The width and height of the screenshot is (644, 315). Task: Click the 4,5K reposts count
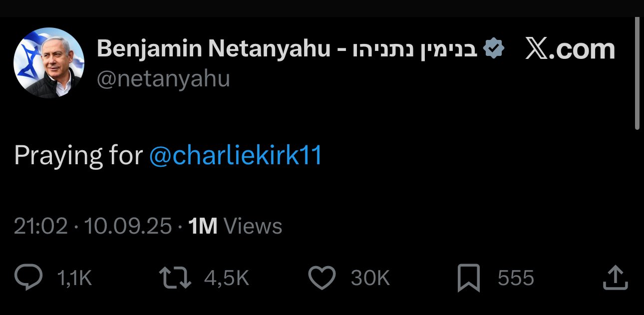[226, 278]
